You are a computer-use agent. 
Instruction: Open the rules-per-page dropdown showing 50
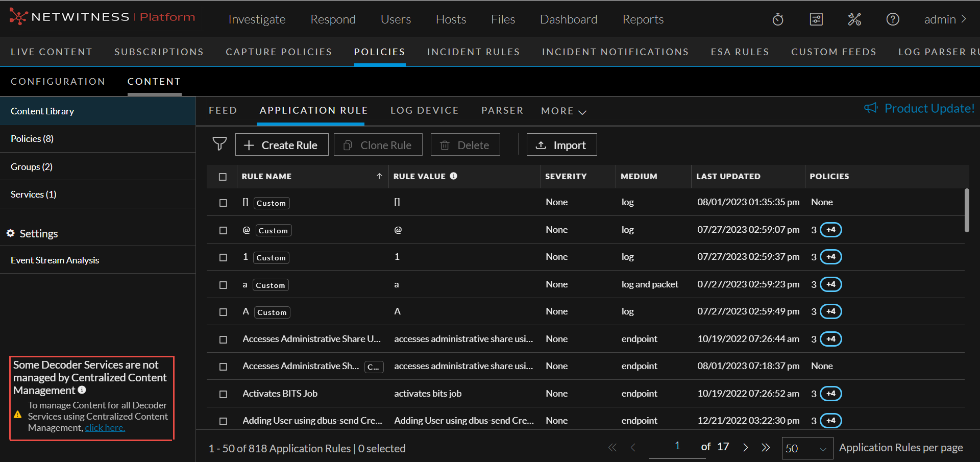806,448
